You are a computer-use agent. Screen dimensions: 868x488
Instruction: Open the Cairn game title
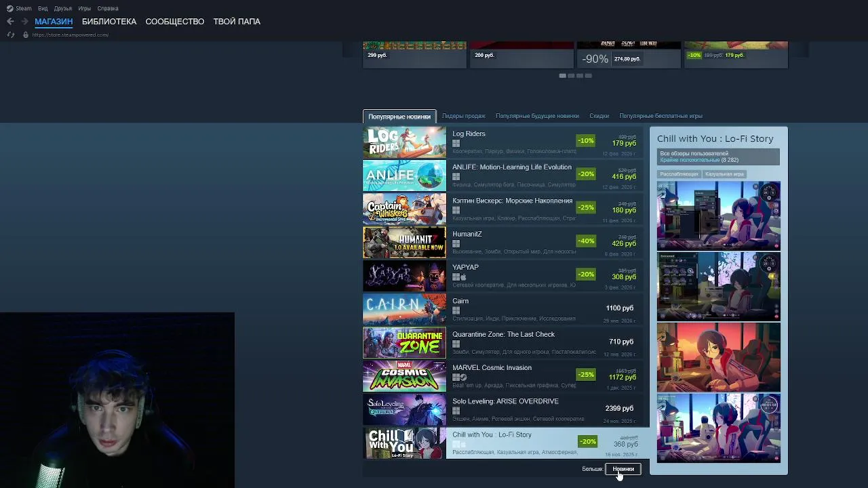[x=460, y=301]
